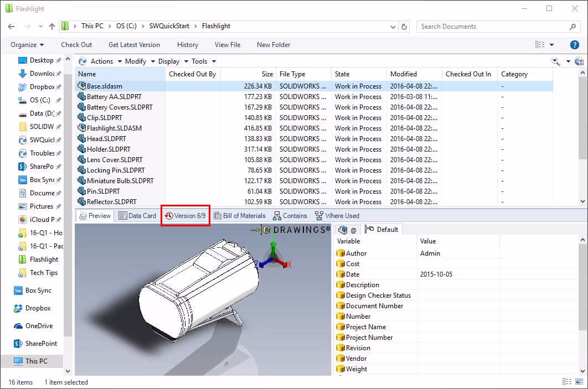Click the search magnifier icon in PDM toolbar
The width and height of the screenshot is (588, 389).
click(x=556, y=61)
